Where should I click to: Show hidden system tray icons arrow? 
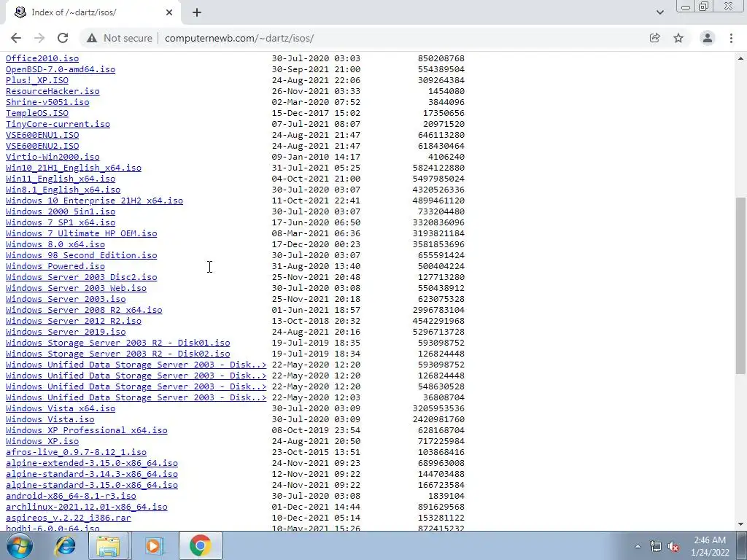(x=638, y=546)
